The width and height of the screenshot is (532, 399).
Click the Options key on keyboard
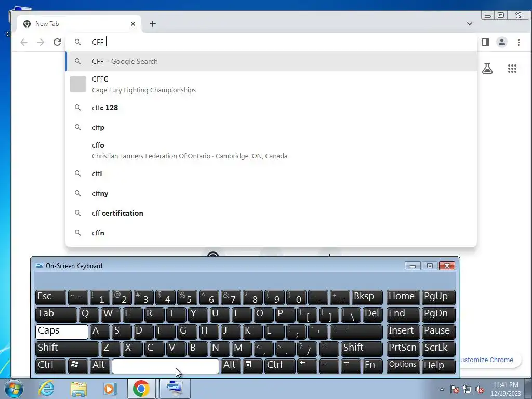(403, 366)
